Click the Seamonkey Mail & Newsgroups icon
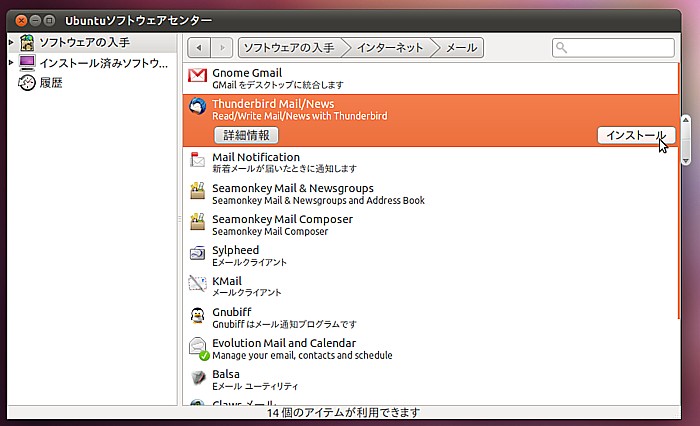 pyautogui.click(x=197, y=191)
